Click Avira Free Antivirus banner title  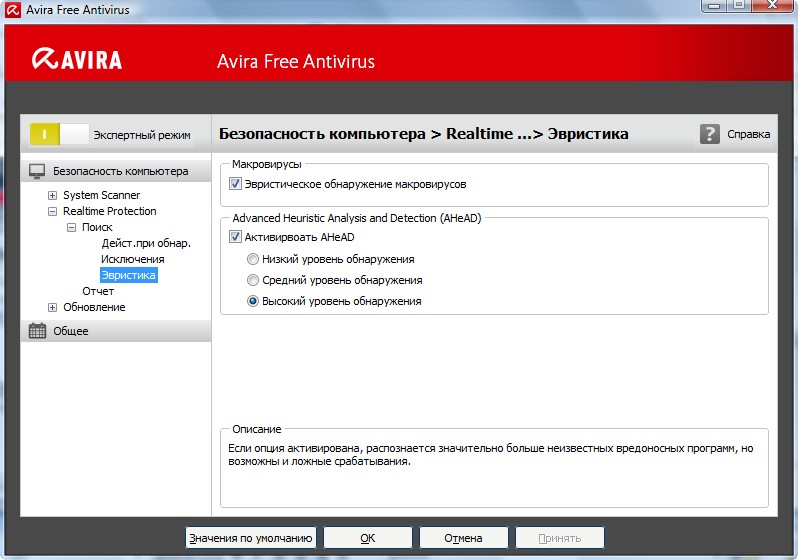point(296,61)
